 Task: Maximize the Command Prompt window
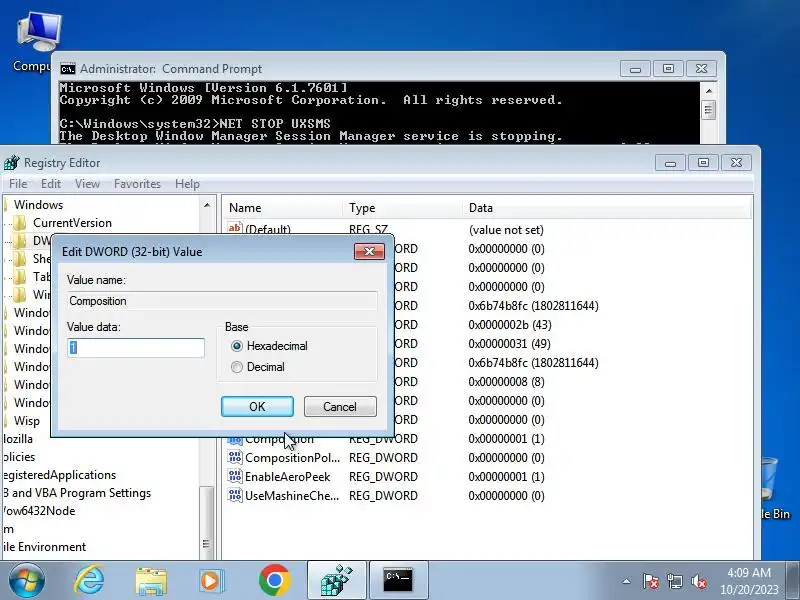[x=668, y=69]
